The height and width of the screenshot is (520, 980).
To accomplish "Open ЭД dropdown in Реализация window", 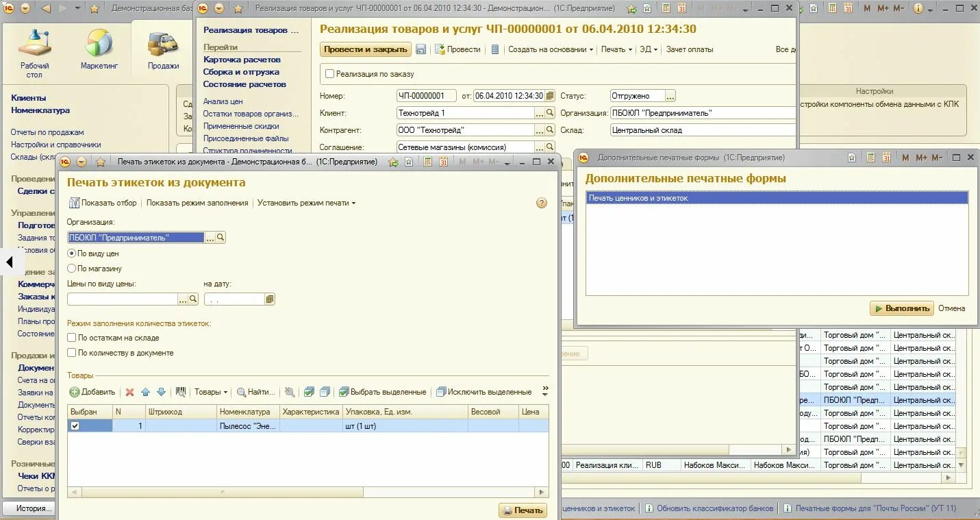I will (x=648, y=49).
